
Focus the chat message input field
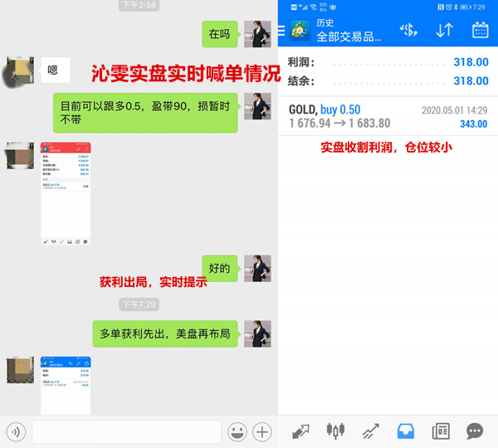pyautogui.click(x=126, y=431)
